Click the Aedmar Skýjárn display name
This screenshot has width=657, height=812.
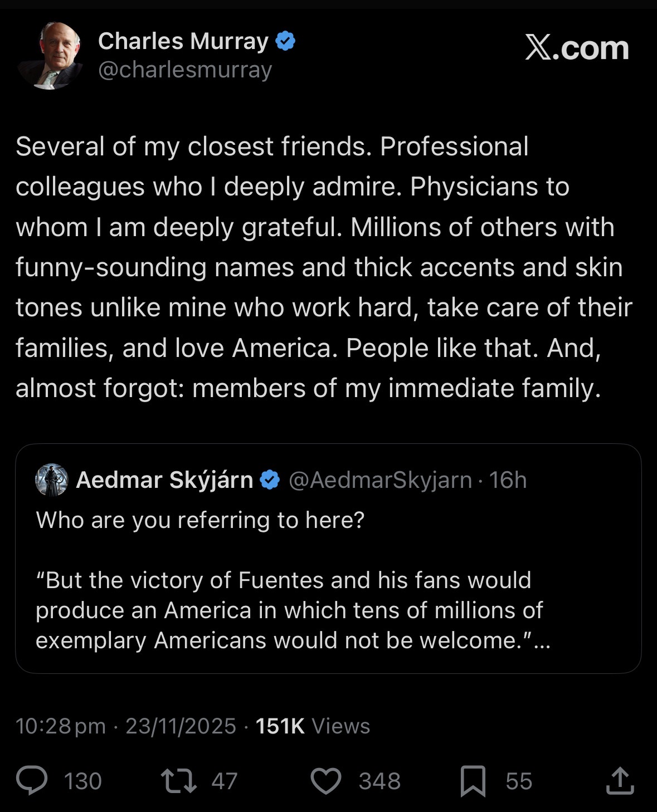(x=164, y=480)
